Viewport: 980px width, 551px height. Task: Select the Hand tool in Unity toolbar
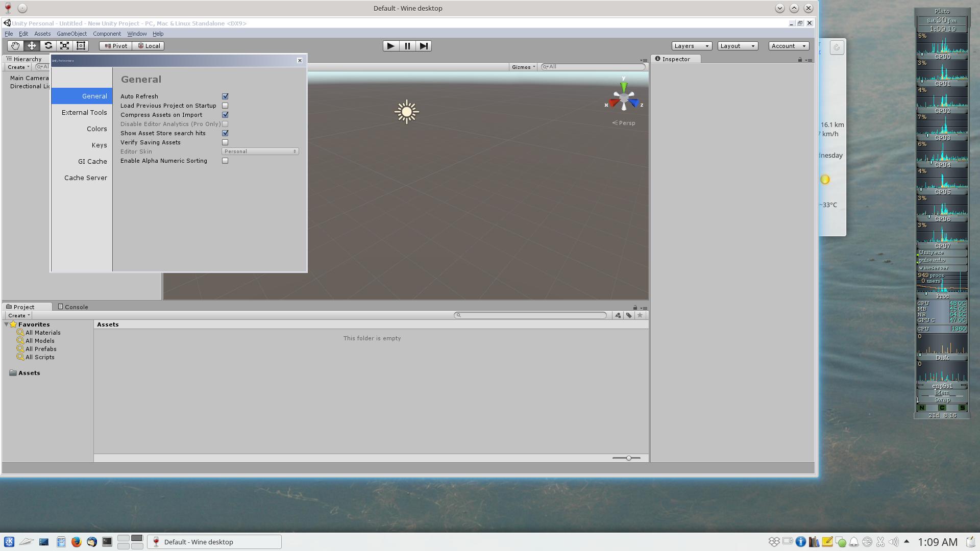coord(15,46)
